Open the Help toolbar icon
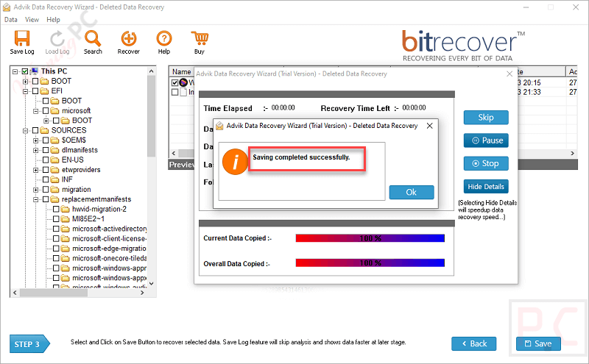589x364 pixels. coord(163,38)
